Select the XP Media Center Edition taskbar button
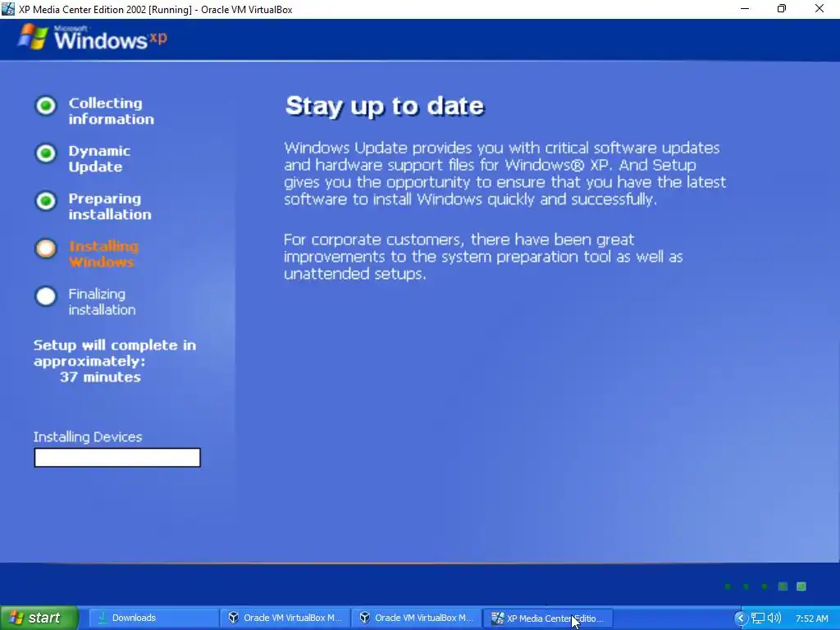840x630 pixels. tap(547, 618)
